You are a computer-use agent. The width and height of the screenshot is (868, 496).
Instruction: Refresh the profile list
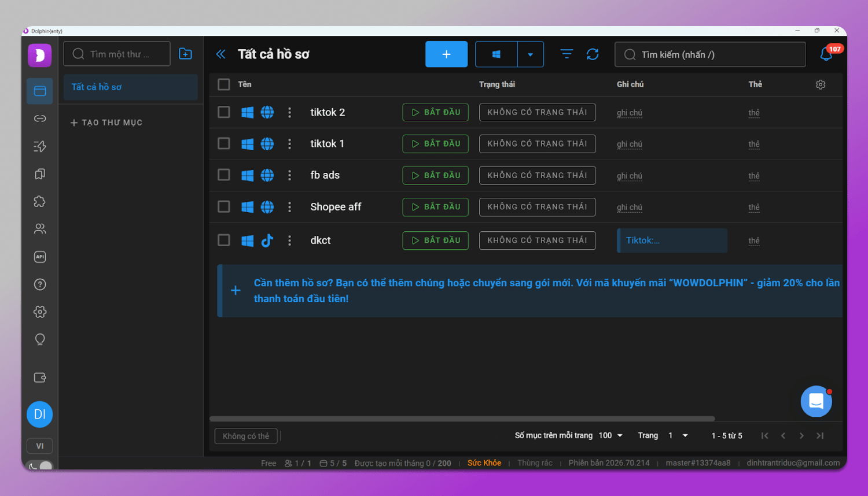(593, 54)
